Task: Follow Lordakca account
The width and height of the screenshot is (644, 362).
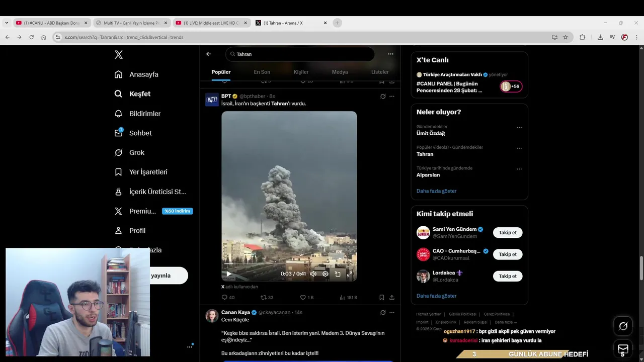Action: pyautogui.click(x=508, y=276)
